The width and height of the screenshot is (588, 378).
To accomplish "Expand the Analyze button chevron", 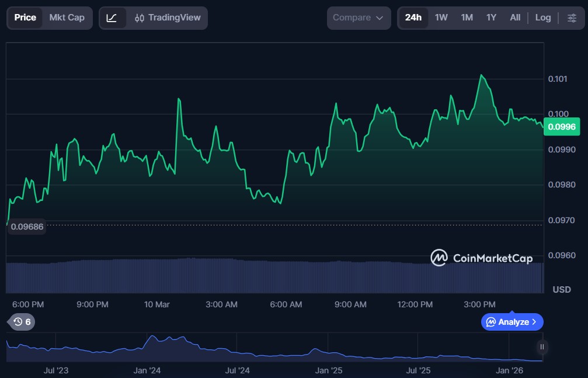I will click(534, 322).
